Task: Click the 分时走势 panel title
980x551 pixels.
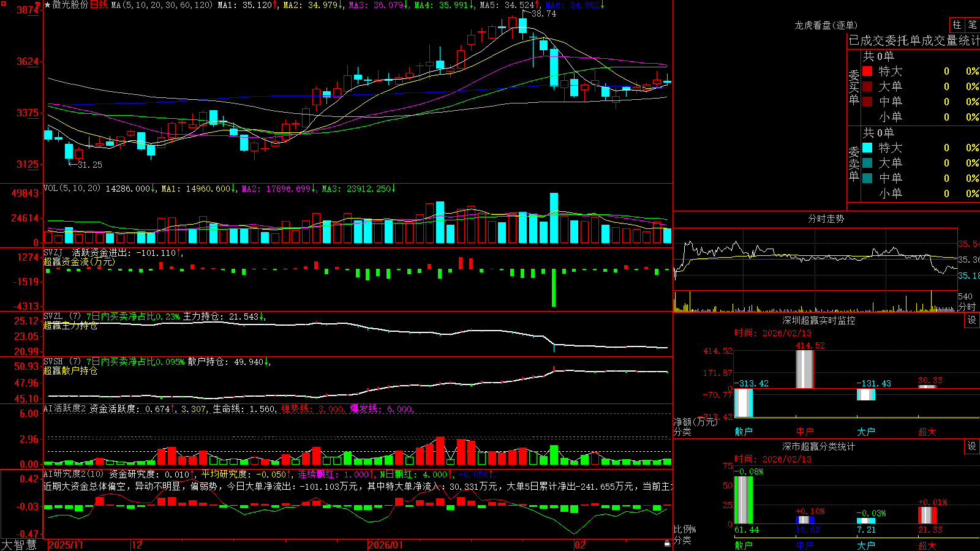Action: tap(826, 219)
